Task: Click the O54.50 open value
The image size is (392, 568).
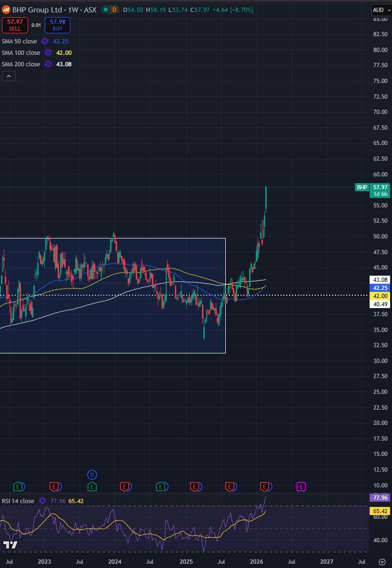Action: (x=133, y=10)
